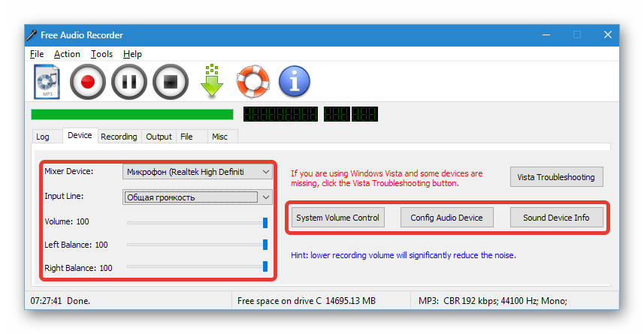This screenshot has width=644, height=334.
Task: Click the Volume slider handle
Action: click(265, 223)
